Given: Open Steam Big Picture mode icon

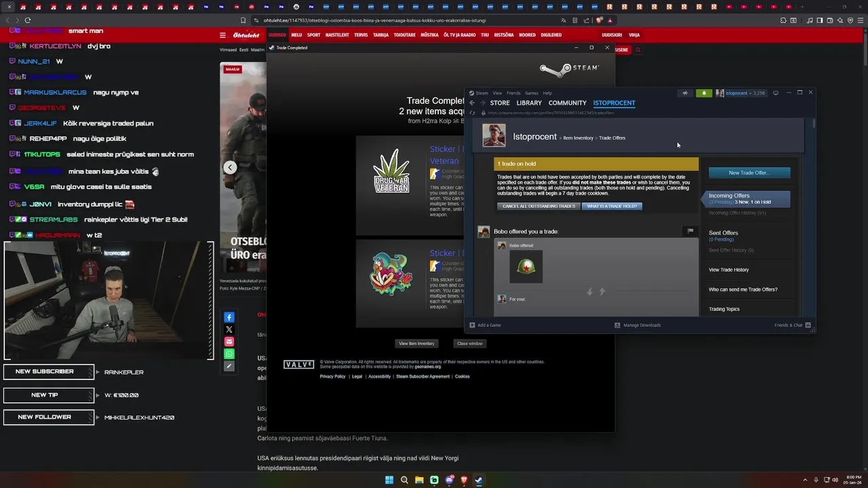Looking at the screenshot, I should (776, 93).
